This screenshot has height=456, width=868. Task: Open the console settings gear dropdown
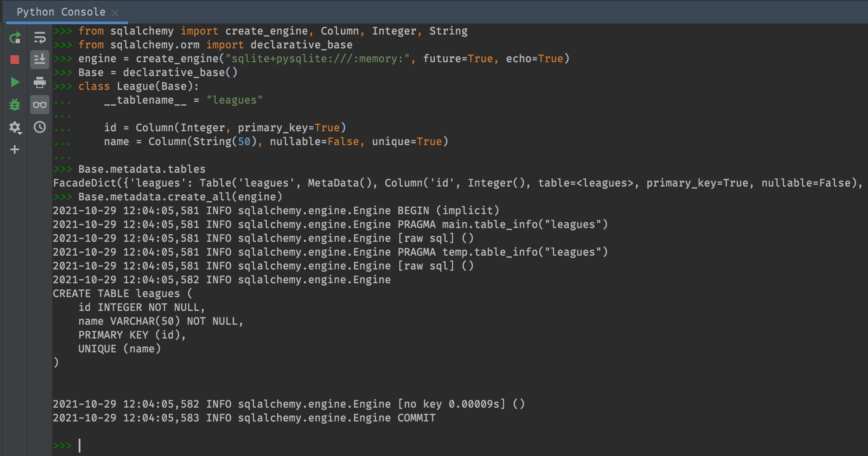[x=15, y=127]
